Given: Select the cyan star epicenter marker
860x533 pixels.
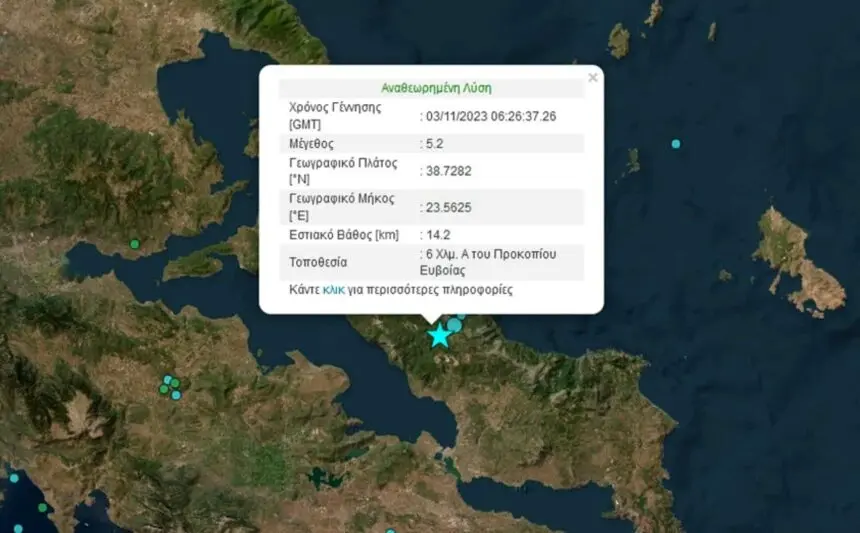Looking at the screenshot, I should [440, 336].
